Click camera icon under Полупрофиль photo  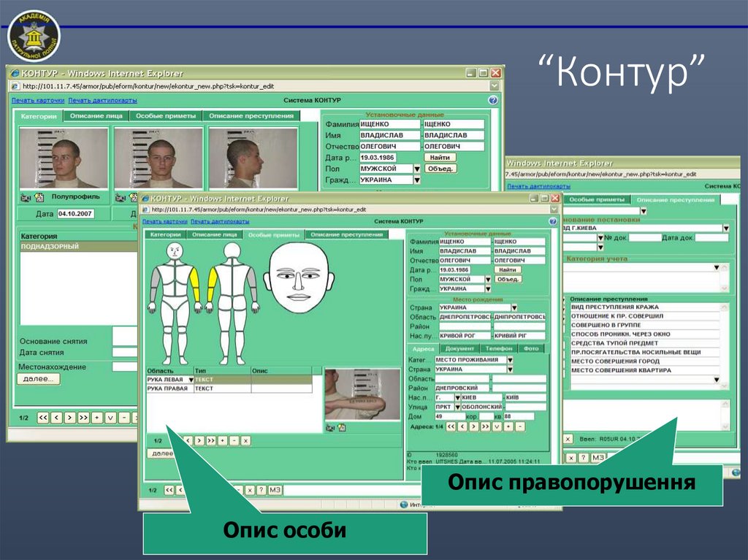26,197
